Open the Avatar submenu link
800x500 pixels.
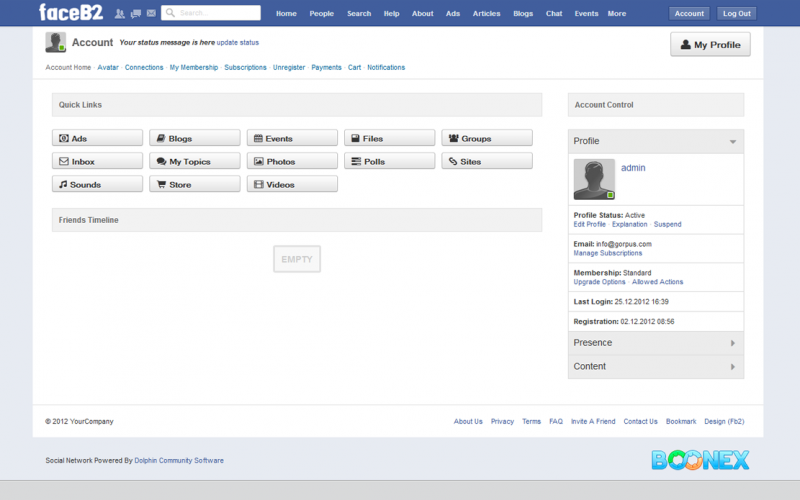coord(108,67)
